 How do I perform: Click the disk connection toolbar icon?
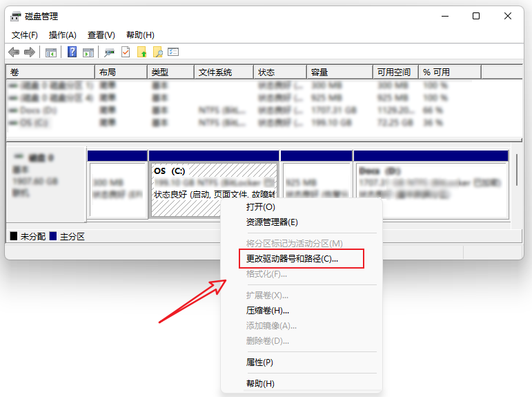click(110, 52)
